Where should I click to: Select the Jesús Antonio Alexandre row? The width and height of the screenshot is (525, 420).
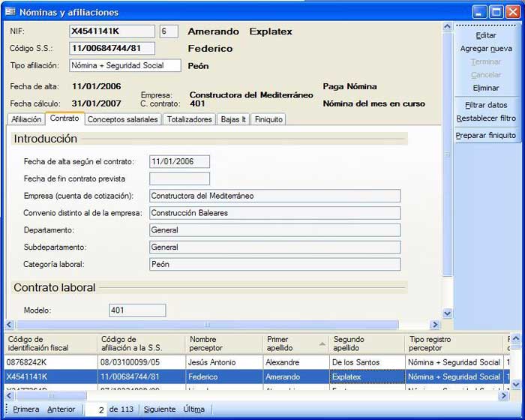point(225,362)
